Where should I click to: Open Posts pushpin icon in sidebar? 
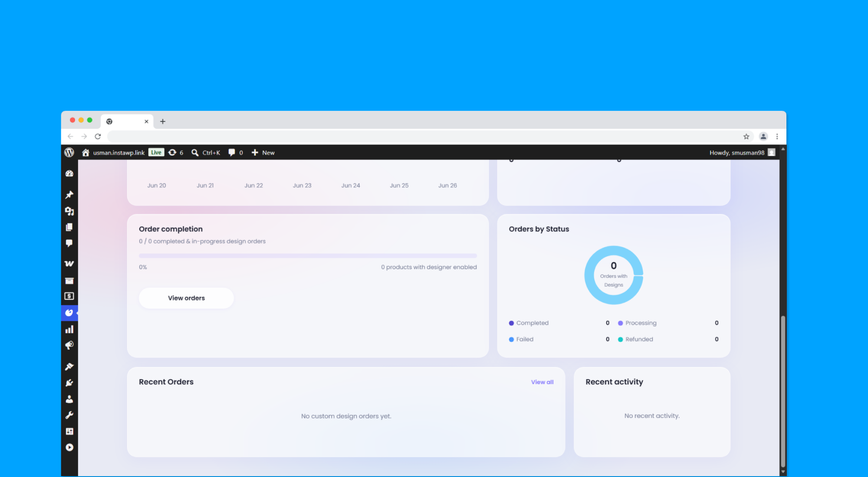coord(69,195)
